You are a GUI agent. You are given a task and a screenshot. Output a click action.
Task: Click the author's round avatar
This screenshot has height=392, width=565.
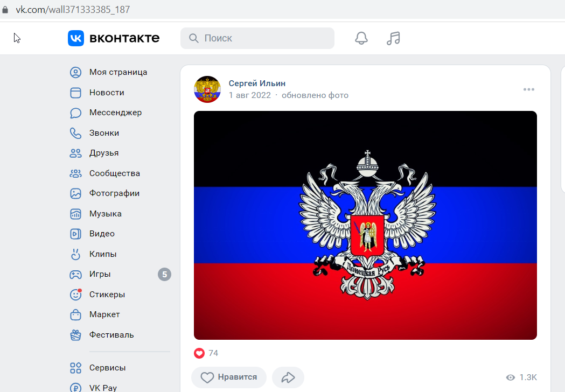coord(207,89)
